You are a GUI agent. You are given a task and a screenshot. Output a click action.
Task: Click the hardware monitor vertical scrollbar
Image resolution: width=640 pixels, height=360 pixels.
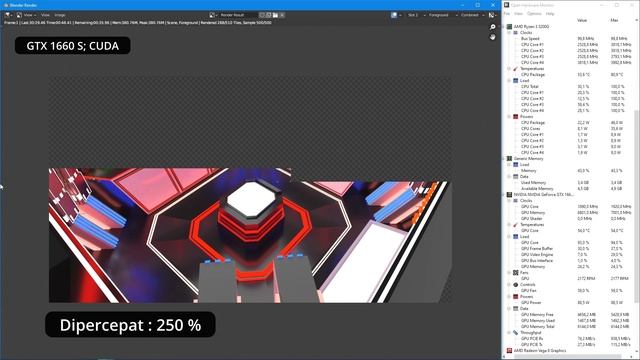pos(637,206)
